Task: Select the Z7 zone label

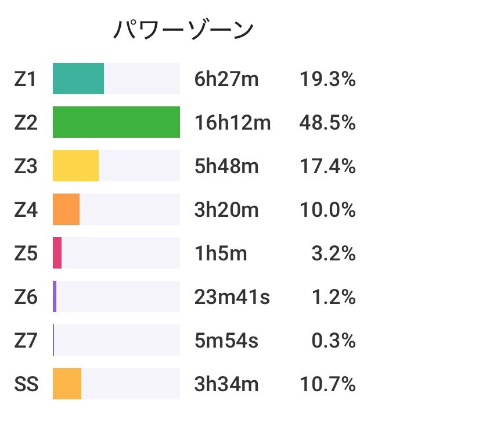Action: 26,340
